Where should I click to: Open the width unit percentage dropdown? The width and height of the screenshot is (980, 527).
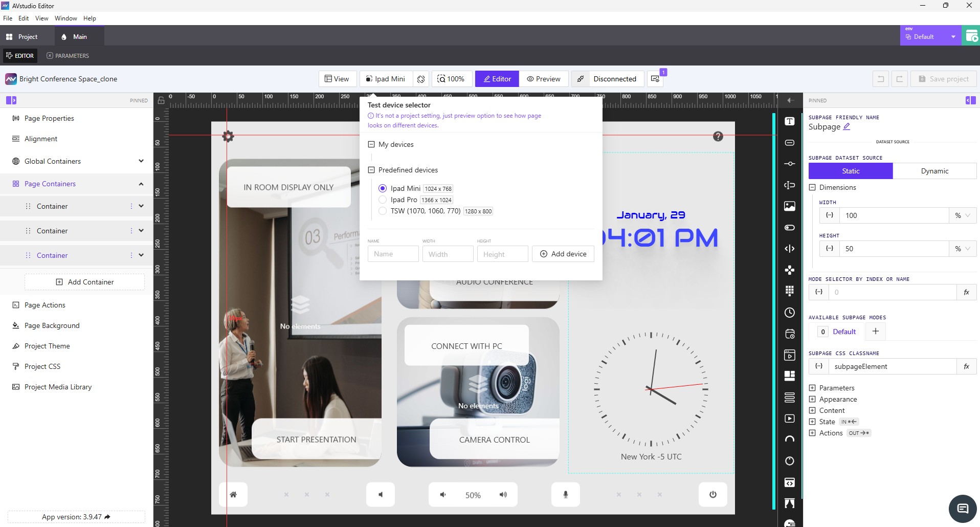click(x=962, y=215)
